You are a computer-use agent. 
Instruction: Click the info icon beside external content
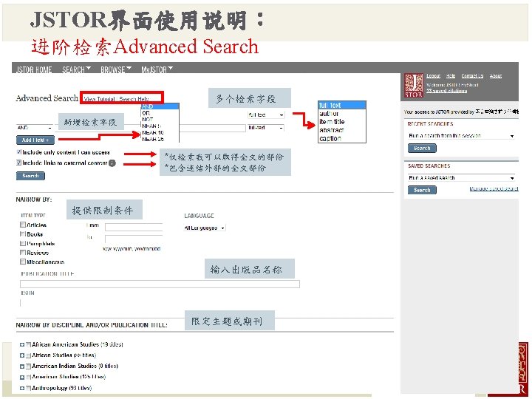click(112, 163)
